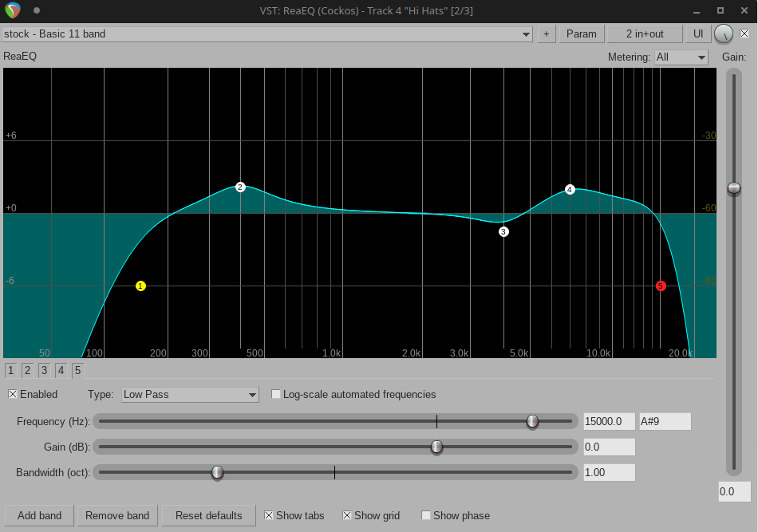The width and height of the screenshot is (758, 532).
Task: Switch to band tab 1
Action: pyautogui.click(x=10, y=370)
